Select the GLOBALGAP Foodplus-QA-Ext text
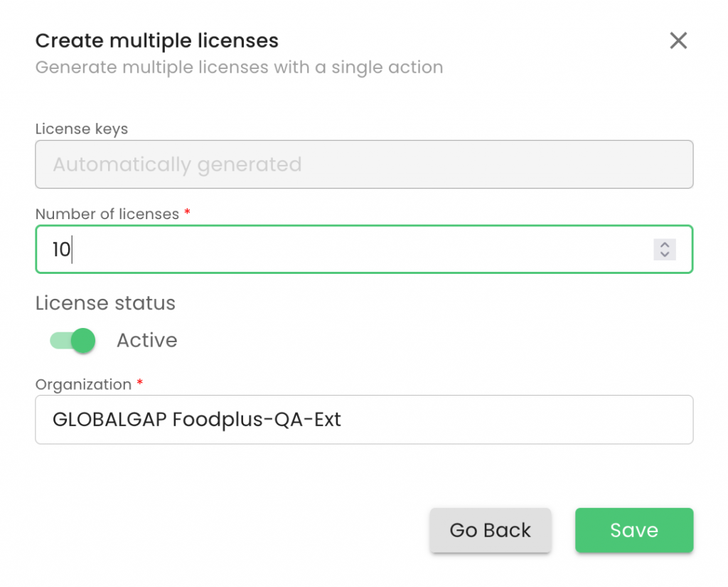This screenshot has height=587, width=728. tap(197, 420)
